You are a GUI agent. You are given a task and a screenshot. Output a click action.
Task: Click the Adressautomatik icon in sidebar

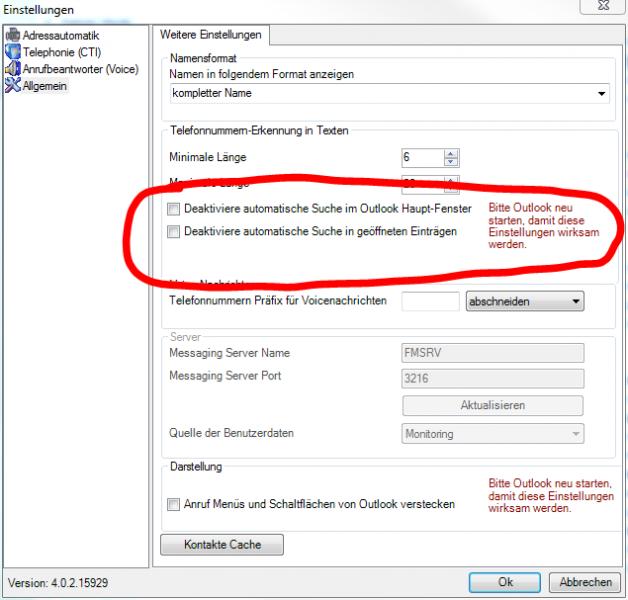(14, 37)
